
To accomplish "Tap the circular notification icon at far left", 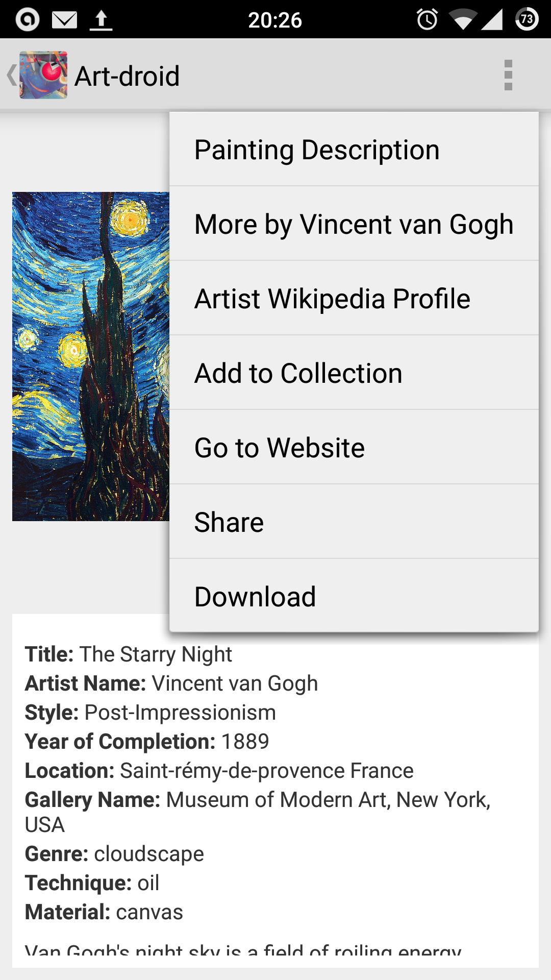I will click(28, 20).
